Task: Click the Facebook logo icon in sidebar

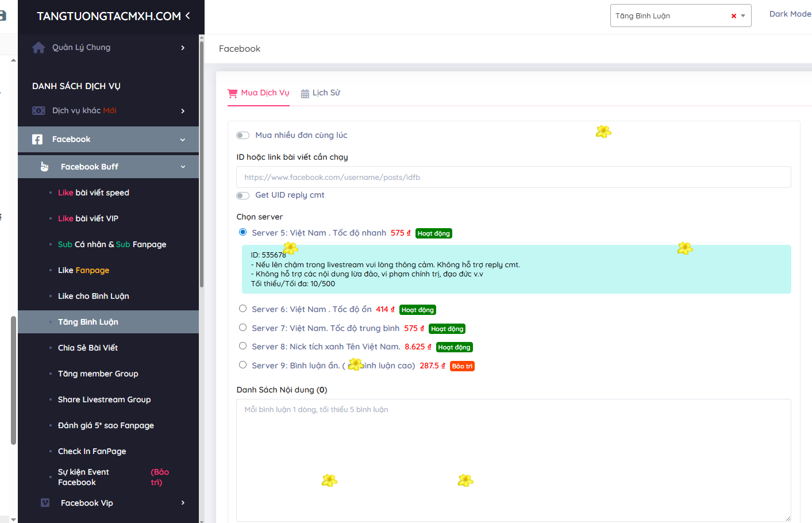Action: [x=37, y=140]
